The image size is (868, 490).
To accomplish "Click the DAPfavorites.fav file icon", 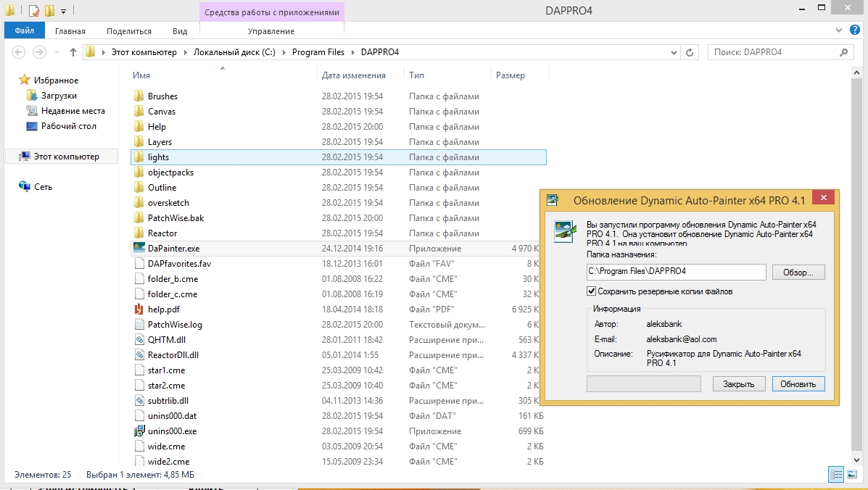I will click(139, 263).
